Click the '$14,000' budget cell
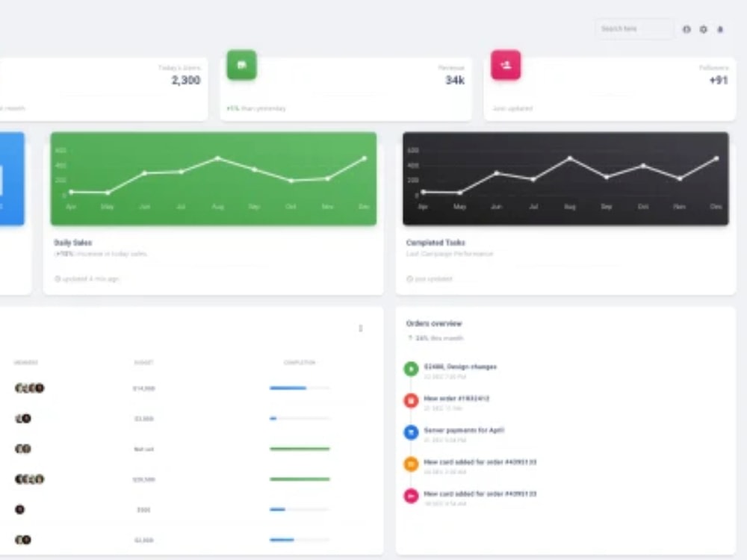747x560 pixels. point(144,388)
